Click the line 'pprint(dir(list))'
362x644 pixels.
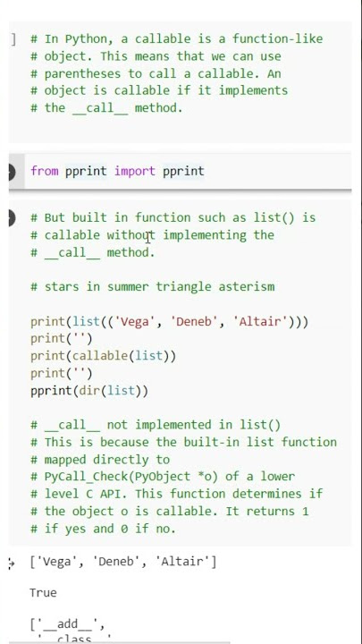coord(89,390)
